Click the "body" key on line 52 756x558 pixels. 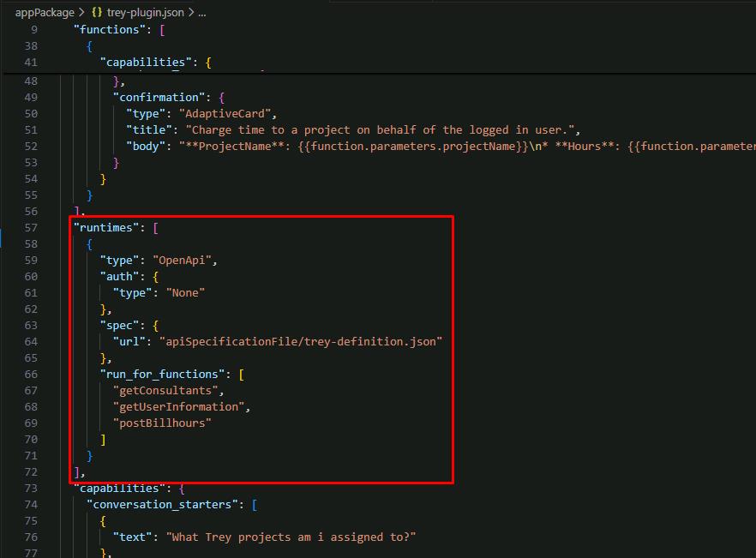pyautogui.click(x=146, y=146)
